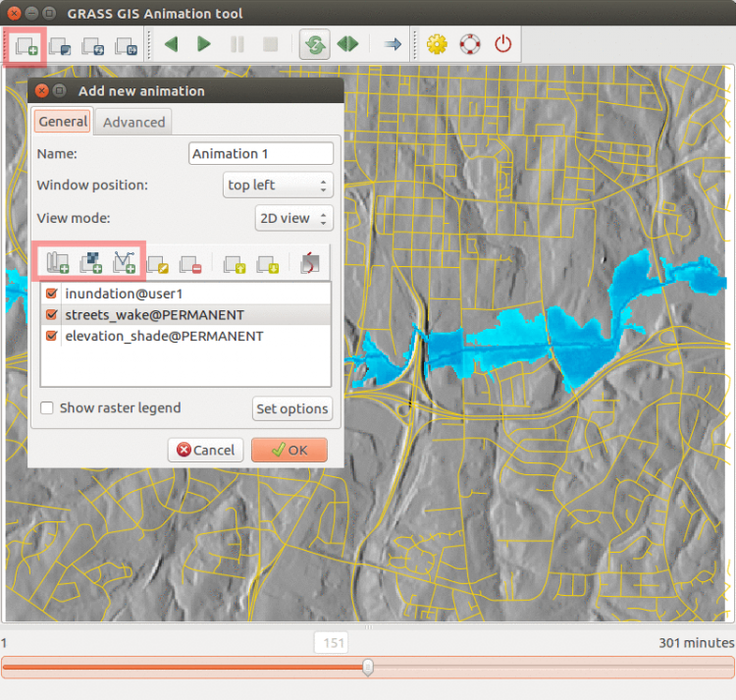
Task: Click Cancel in Add new animation
Action: (206, 450)
